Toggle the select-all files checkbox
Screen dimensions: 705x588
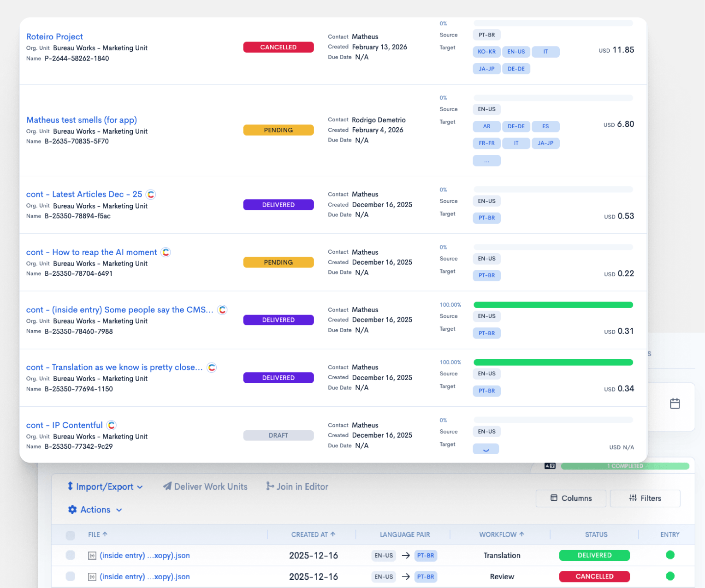(71, 535)
